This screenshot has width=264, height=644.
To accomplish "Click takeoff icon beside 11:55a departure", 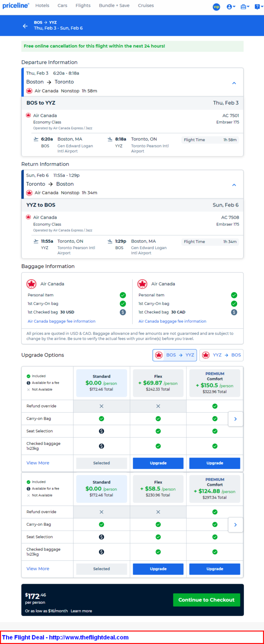I will pyautogui.click(x=36, y=241).
